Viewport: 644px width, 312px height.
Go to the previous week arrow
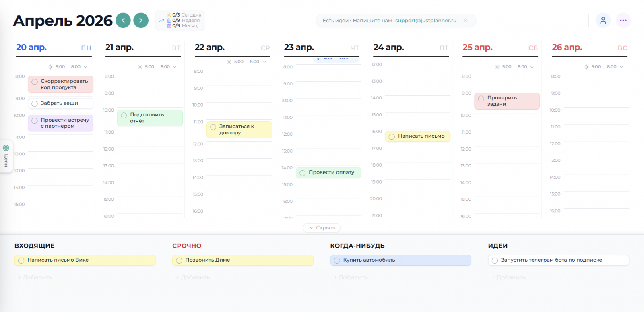[x=123, y=21]
